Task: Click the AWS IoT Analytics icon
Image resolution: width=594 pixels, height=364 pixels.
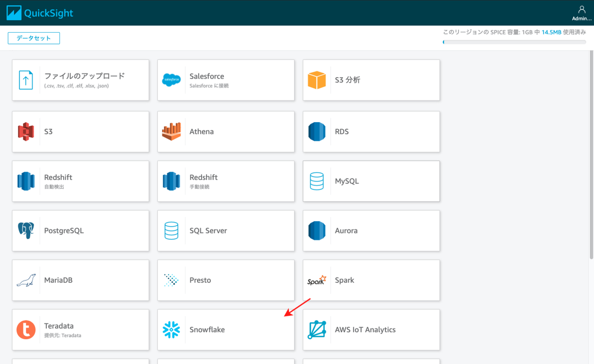Action: [x=317, y=329]
